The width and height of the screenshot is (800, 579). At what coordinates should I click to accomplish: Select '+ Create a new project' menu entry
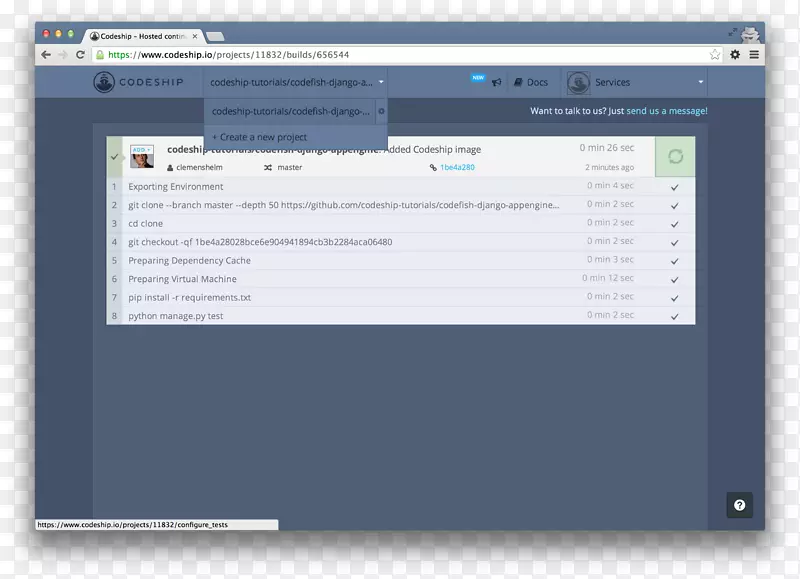[260, 137]
